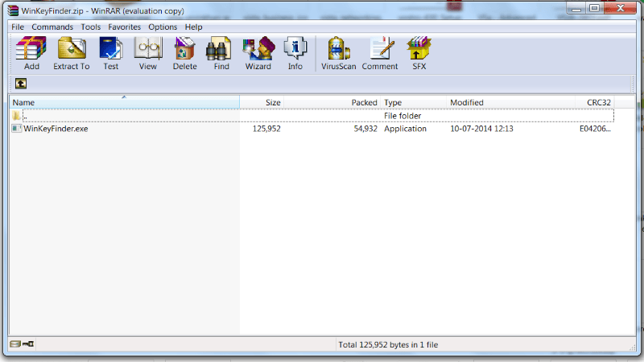644x362 pixels.
Task: Sort by the Packed column header
Action: pyautogui.click(x=332, y=102)
